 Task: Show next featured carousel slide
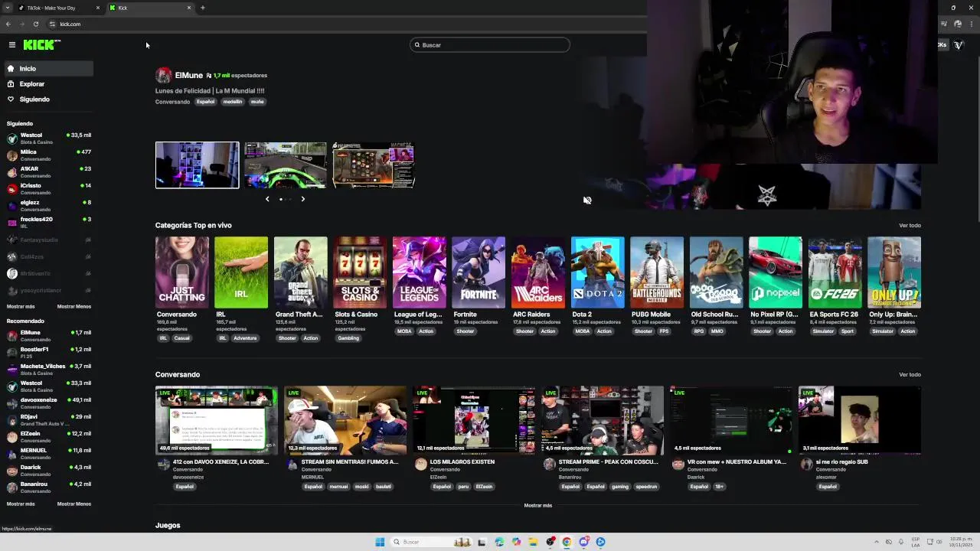(302, 199)
